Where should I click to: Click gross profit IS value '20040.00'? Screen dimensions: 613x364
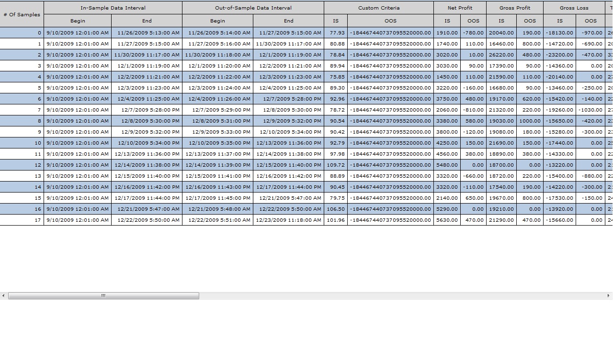coord(501,33)
